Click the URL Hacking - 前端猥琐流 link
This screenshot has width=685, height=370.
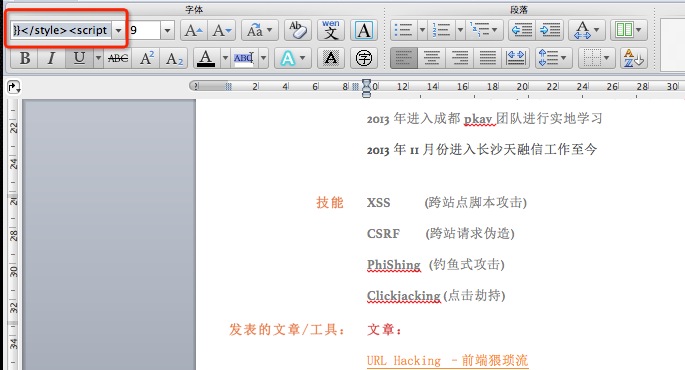click(x=447, y=360)
